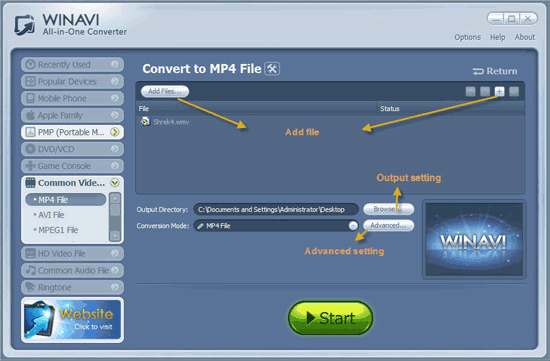This screenshot has height=361, width=550.
Task: Click the second file-list toolbar icon
Action: pyautogui.click(x=485, y=92)
